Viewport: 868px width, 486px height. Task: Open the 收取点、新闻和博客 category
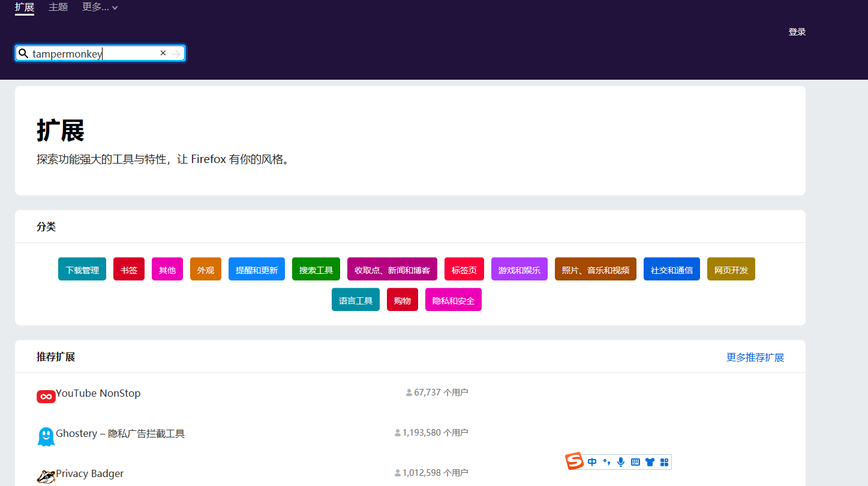[x=392, y=269]
